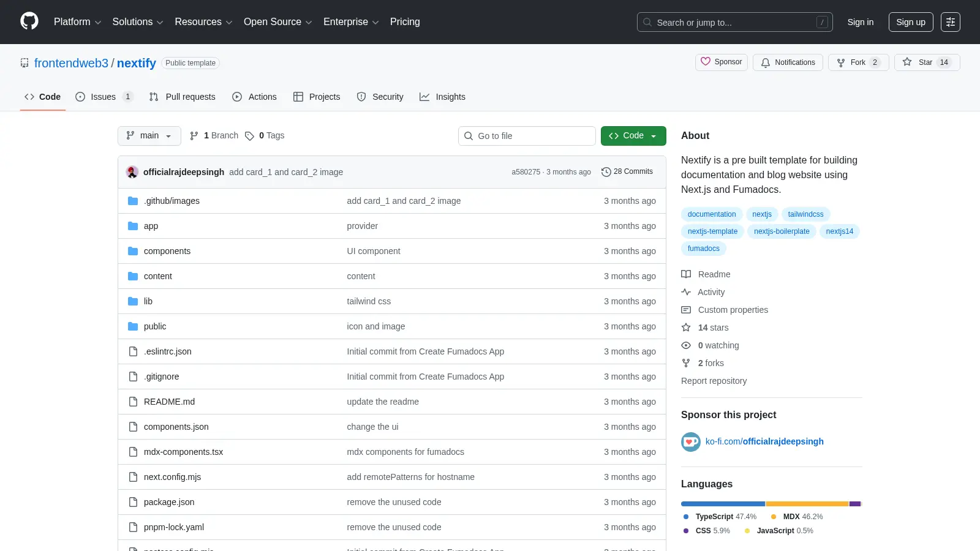This screenshot has width=980, height=551.
Task: Click the Report repository link
Action: [x=714, y=381]
